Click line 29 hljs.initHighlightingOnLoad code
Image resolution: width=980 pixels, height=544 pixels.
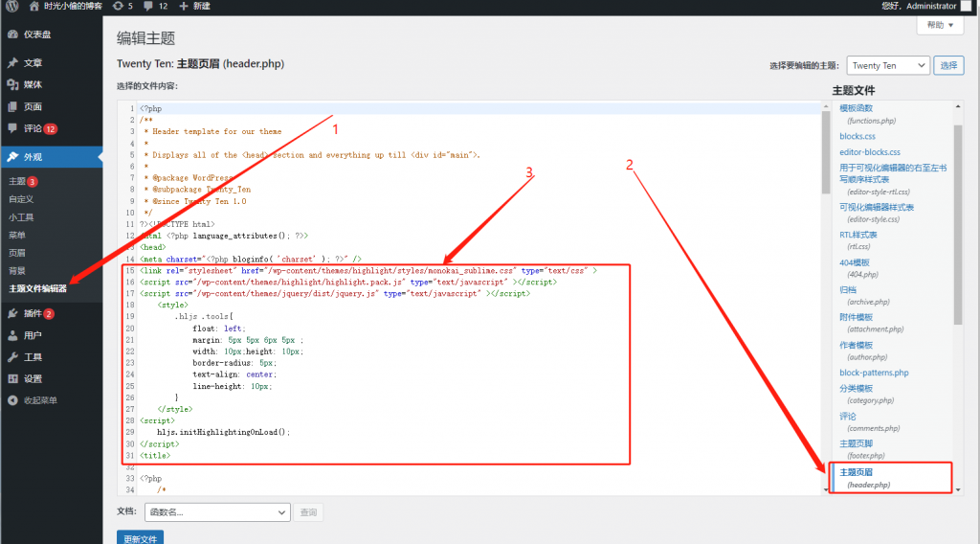pos(223,432)
